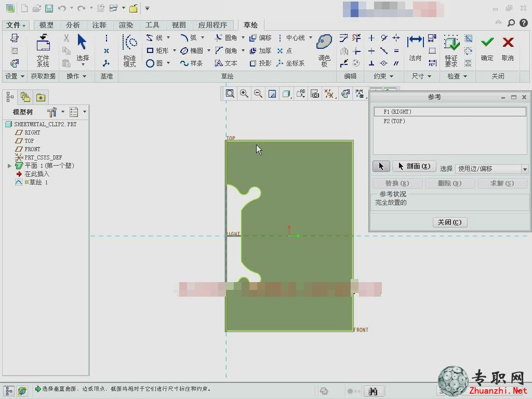This screenshot has width=532, height=399.
Task: Select the Thicken (加厚) tool
Action: coord(260,50)
